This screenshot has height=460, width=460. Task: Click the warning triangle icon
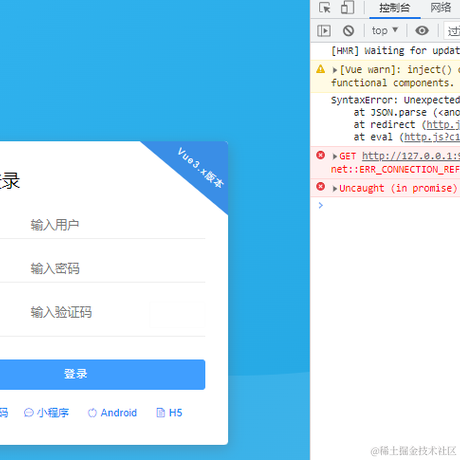(x=320, y=69)
